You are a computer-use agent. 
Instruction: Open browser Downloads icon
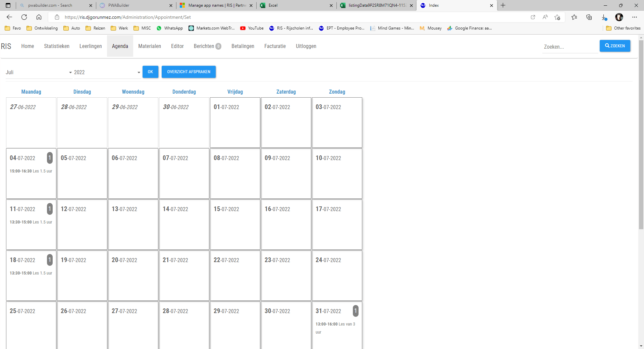(604, 17)
